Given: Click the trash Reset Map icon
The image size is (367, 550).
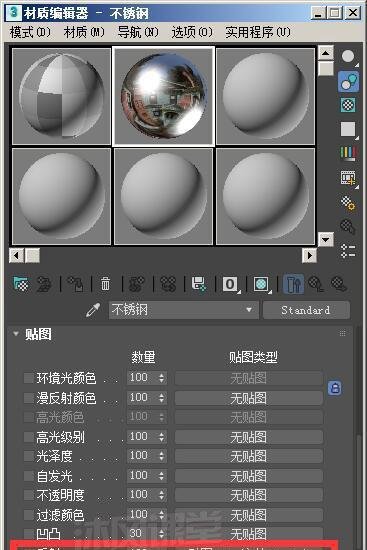Looking at the screenshot, I should (105, 283).
